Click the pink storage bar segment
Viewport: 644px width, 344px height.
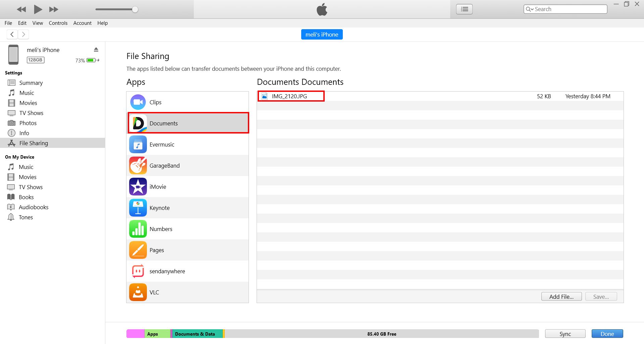(x=136, y=334)
